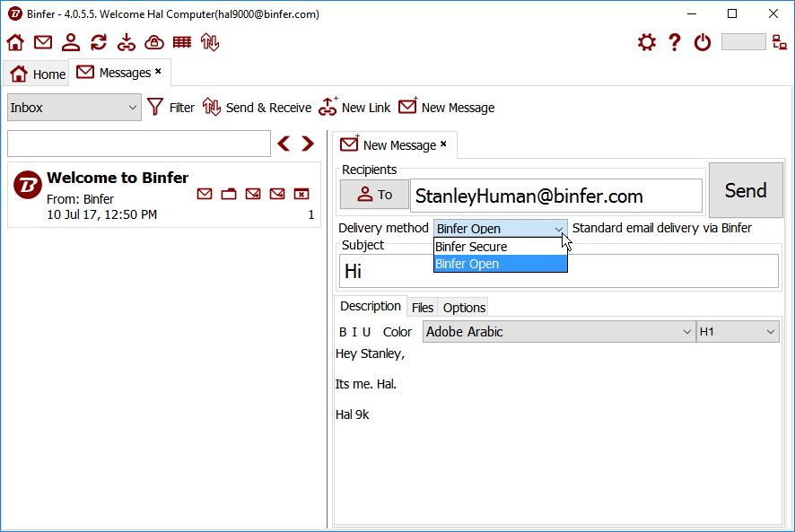Close the Messages tab
The image size is (795, 532).
[x=158, y=72]
